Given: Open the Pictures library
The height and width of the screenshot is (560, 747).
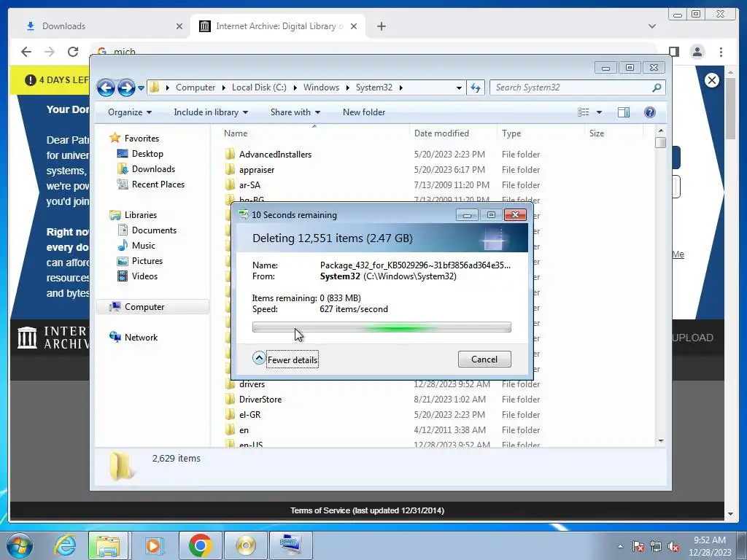Looking at the screenshot, I should [147, 261].
